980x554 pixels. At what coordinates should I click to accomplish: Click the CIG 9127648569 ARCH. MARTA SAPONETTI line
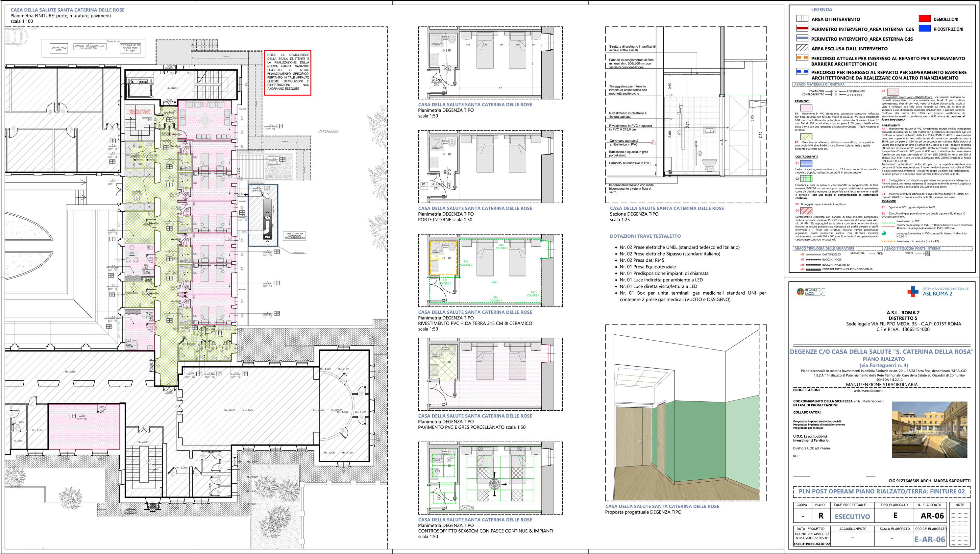[x=929, y=481]
